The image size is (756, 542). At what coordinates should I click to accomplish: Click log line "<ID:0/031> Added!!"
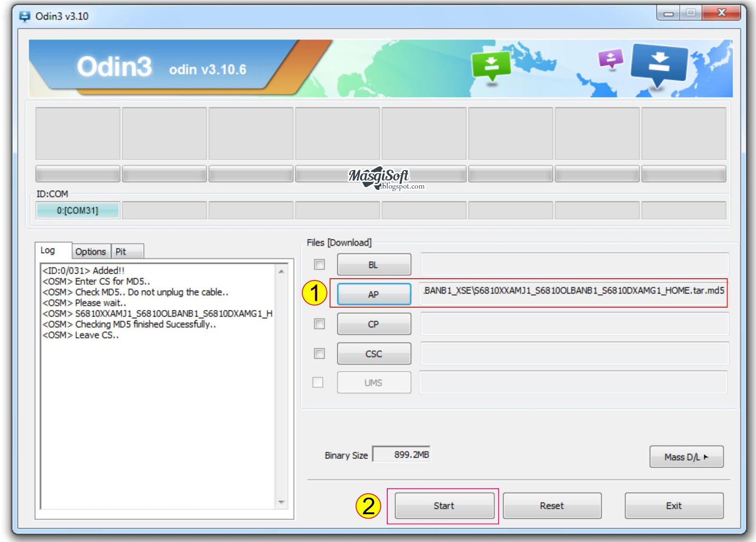84,271
